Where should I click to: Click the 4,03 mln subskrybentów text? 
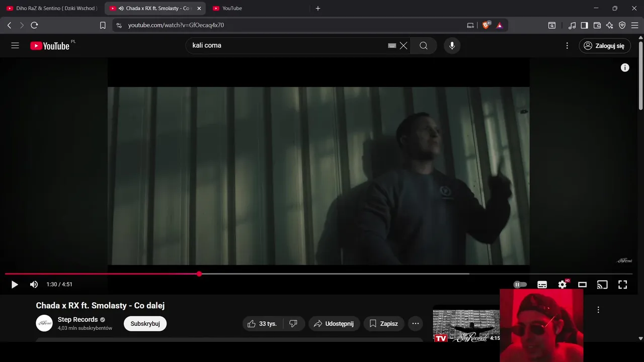pos(85,328)
